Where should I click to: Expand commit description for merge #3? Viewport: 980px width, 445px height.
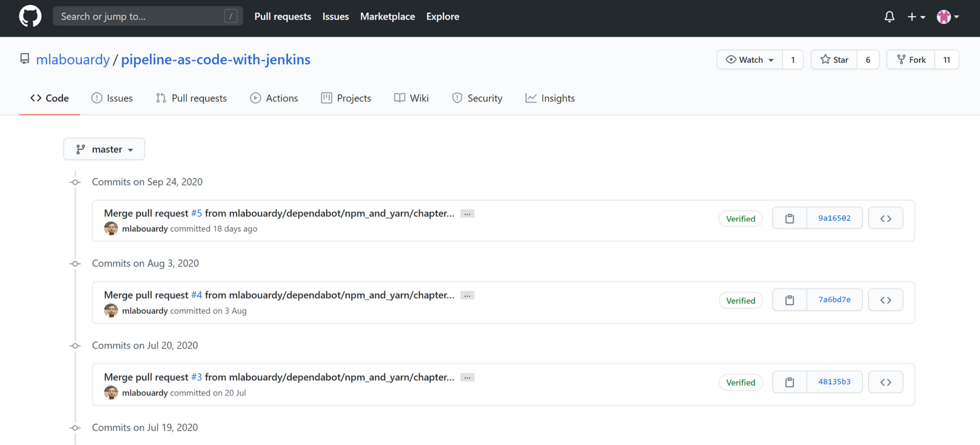pyautogui.click(x=467, y=377)
